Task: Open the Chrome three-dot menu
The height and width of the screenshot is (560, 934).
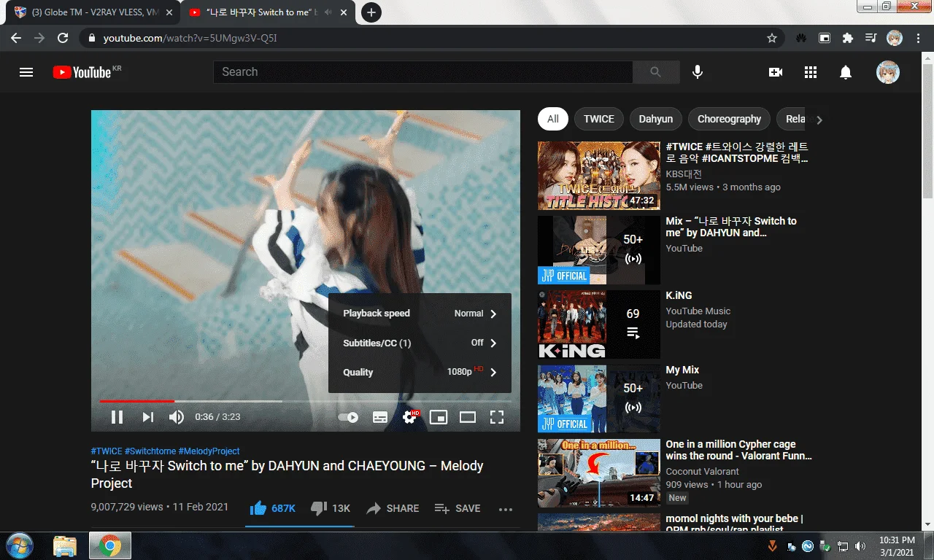Action: point(919,38)
